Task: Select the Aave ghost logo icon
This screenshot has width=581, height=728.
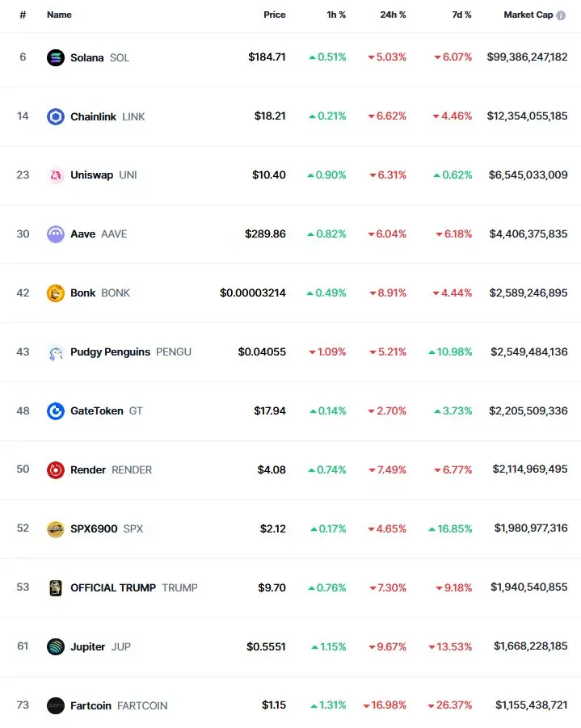Action: click(55, 234)
